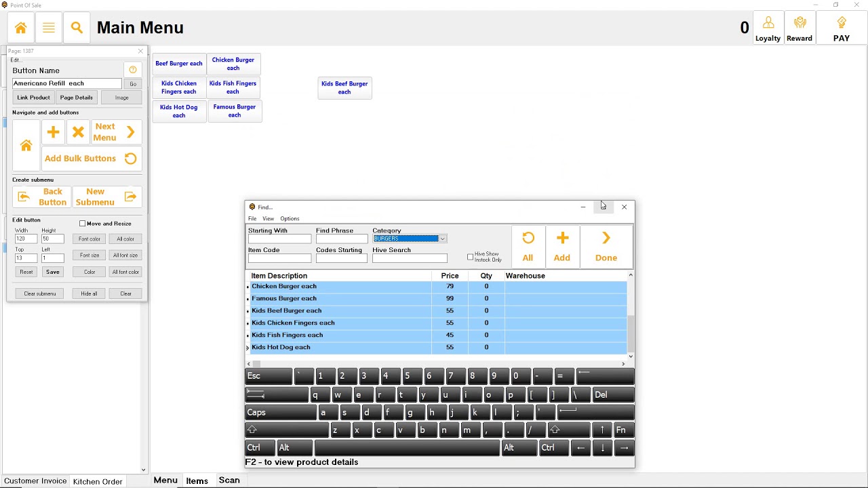Tap the Fn key on virtual keyboard
868x488 pixels.
coord(623,430)
